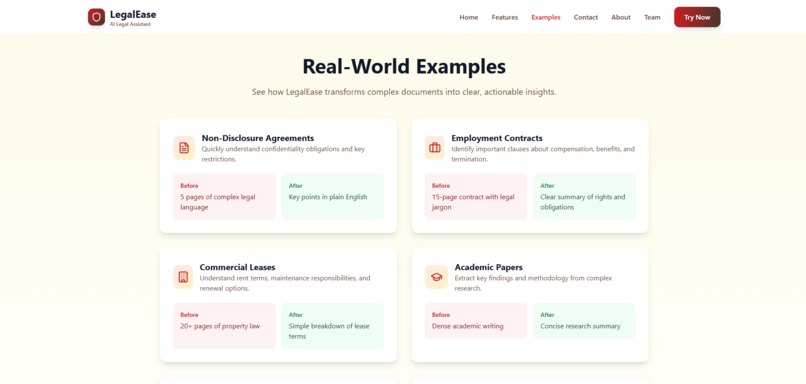Screen dimensions: 806x384
Task: Click "5 pages of complex legal language" box
Action: 224,196
